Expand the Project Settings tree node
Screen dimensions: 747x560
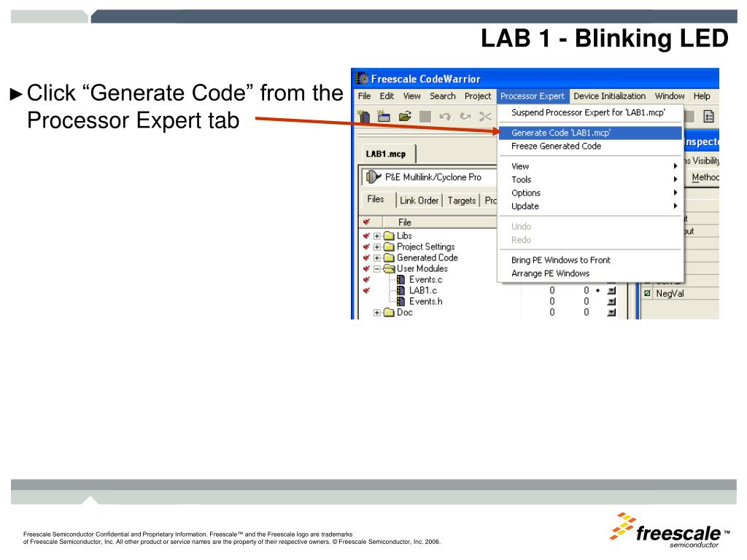tap(377, 247)
